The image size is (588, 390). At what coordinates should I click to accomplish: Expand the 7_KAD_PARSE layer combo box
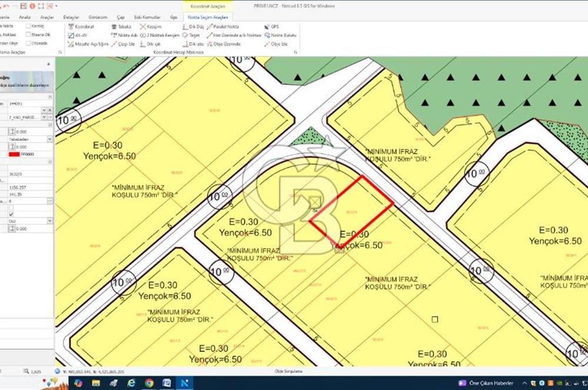pyautogui.click(x=44, y=116)
